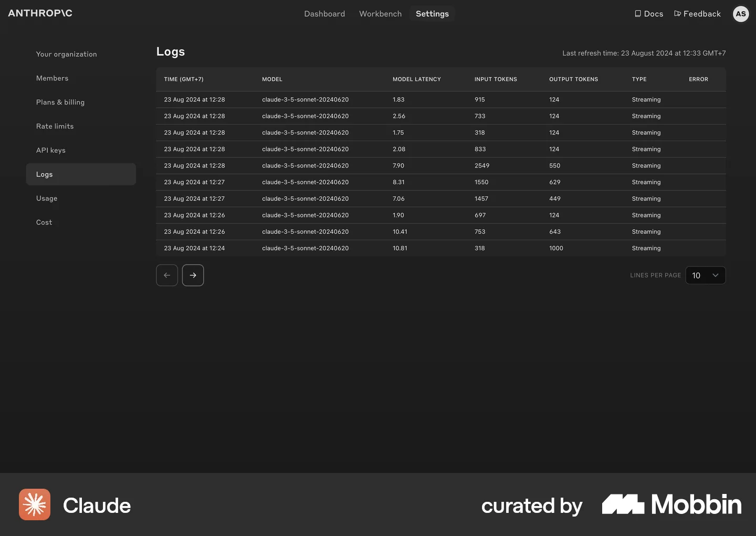Viewport: 756px width, 536px height.
Task: Select the log entry with latency 10.41
Action: pyautogui.click(x=441, y=232)
